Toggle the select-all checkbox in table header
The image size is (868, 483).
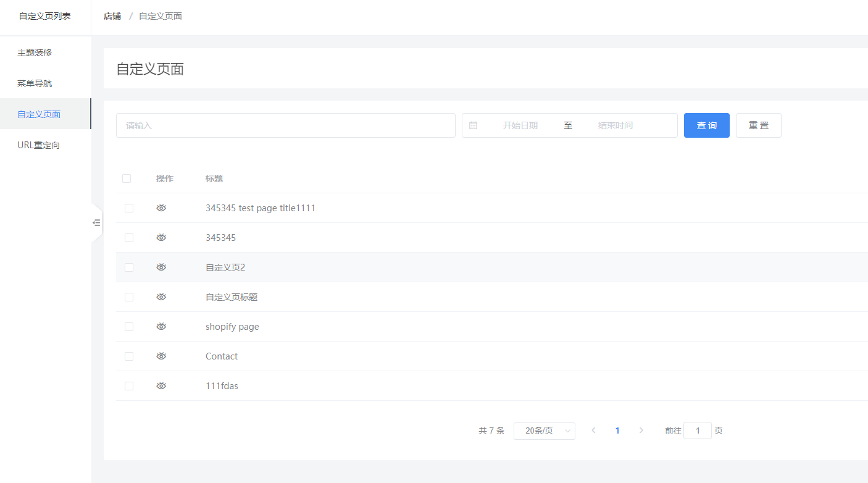click(x=127, y=178)
